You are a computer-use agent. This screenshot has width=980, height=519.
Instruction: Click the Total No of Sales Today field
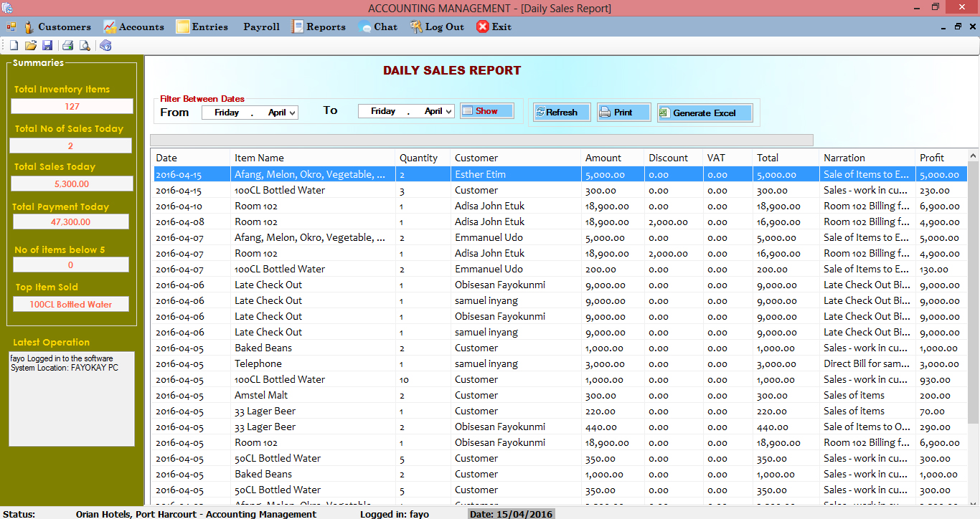(70, 146)
